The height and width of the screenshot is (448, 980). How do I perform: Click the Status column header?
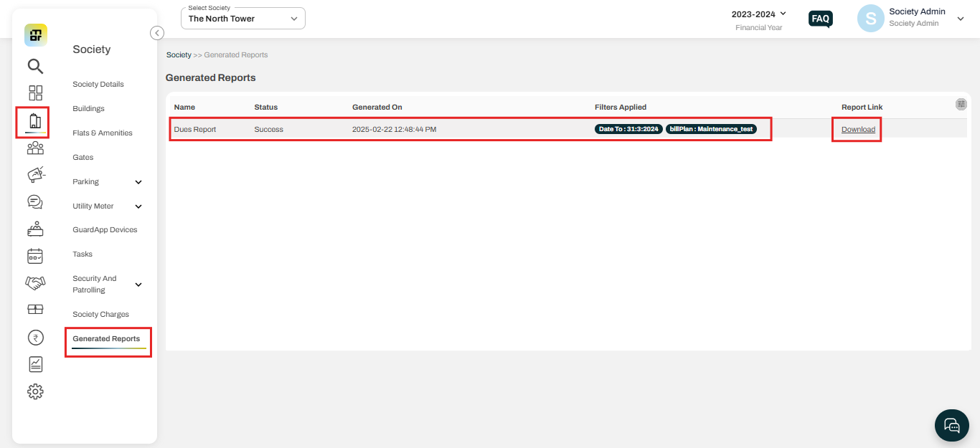coord(266,108)
